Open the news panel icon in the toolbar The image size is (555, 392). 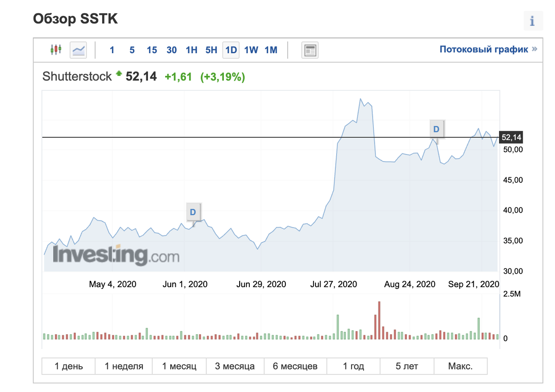(310, 50)
